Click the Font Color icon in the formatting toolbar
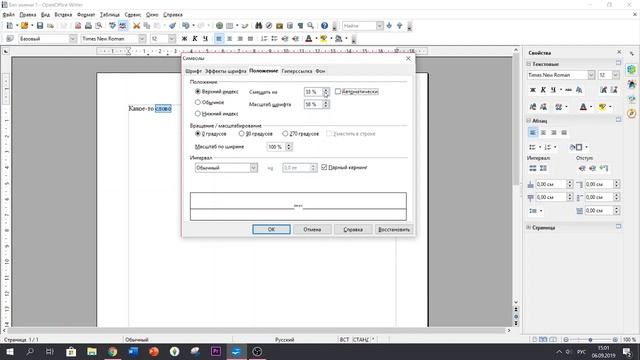The image size is (640, 360). pos(309,39)
